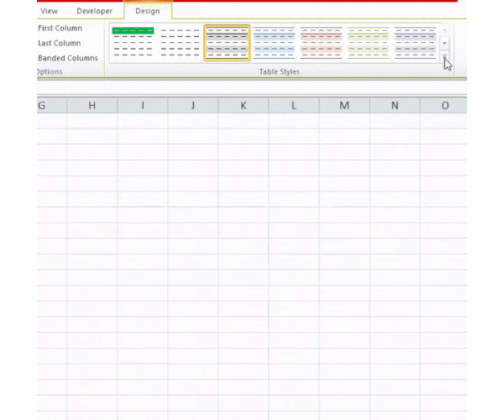Select column H header
The image size is (504, 420).
click(92, 105)
